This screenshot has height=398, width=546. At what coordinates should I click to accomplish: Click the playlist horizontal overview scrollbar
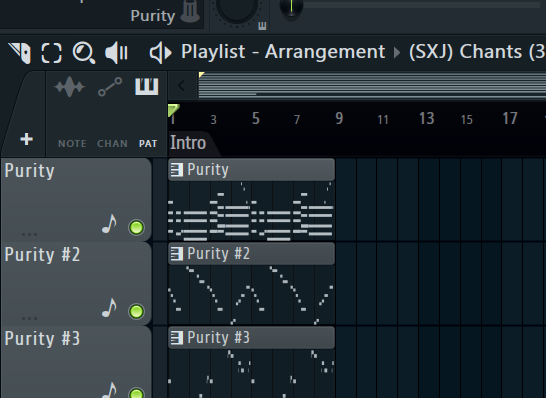372,86
